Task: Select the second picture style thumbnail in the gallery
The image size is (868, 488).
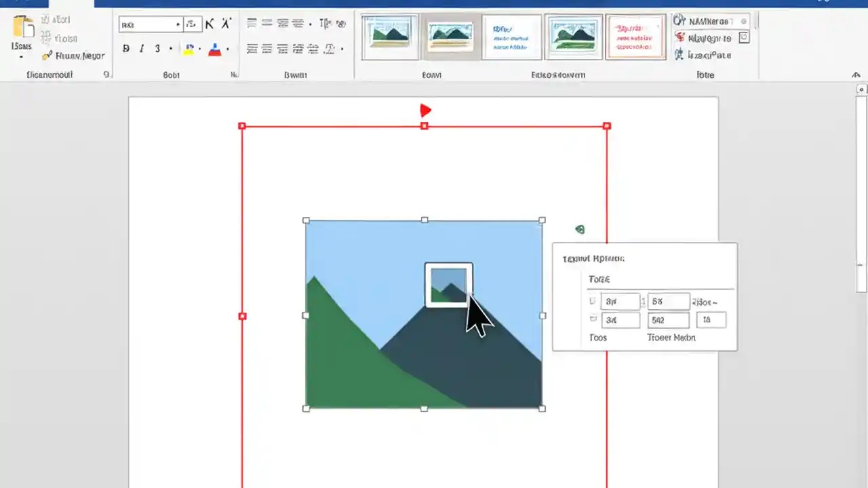Action: coord(450,36)
